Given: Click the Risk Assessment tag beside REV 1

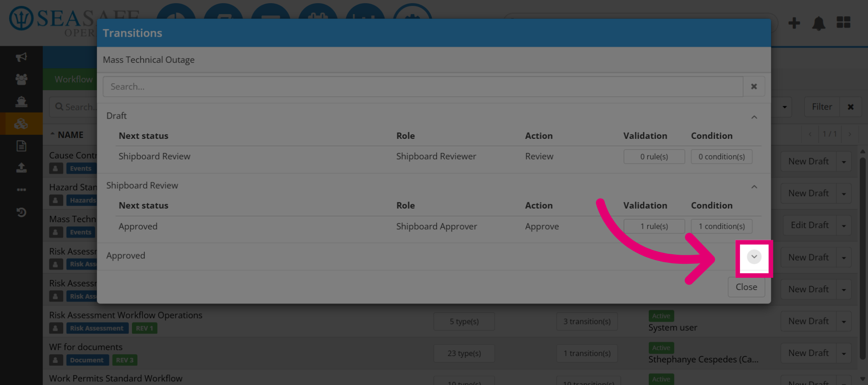Looking at the screenshot, I should (97, 328).
